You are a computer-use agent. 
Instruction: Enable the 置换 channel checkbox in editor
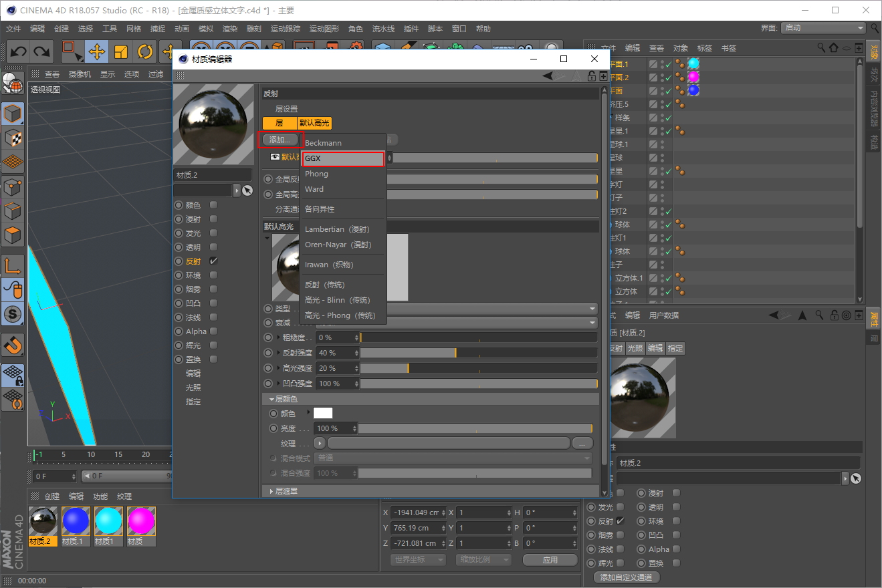pos(213,359)
